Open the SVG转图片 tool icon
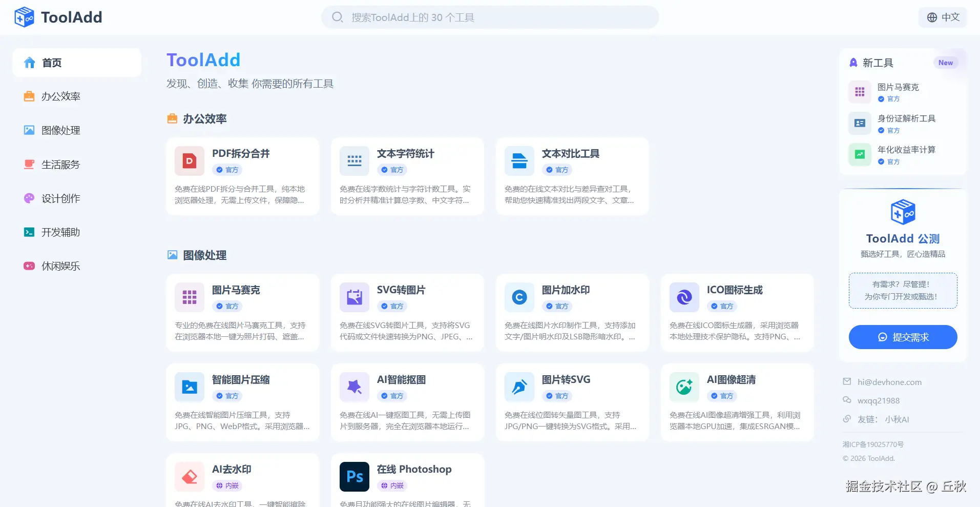Viewport: 980px width, 507px height. pyautogui.click(x=355, y=297)
